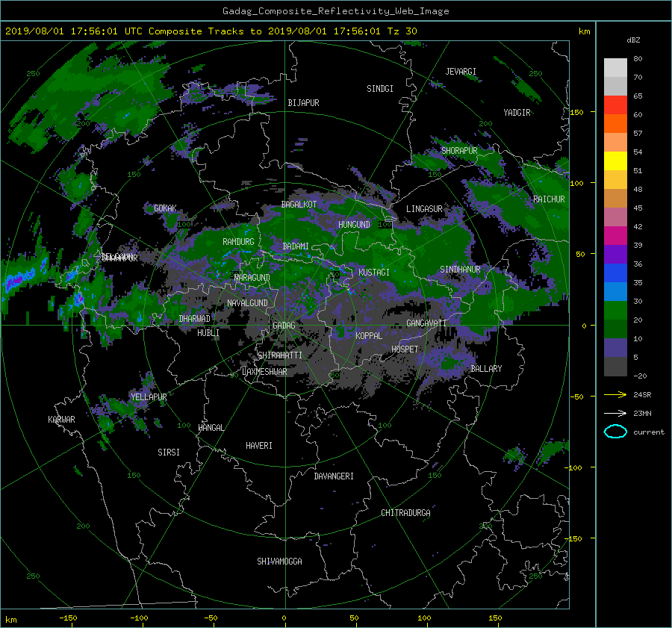This screenshot has height=628, width=672.
Task: Click the RAMDURG city label
Action: (x=238, y=242)
